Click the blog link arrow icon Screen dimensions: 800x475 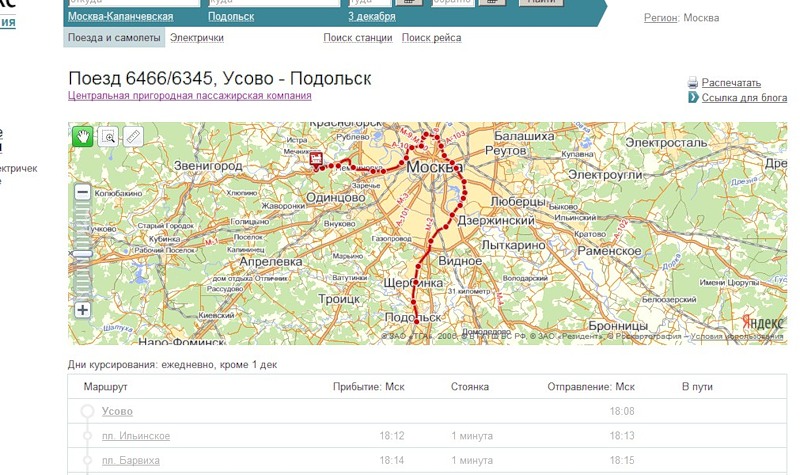pos(693,97)
